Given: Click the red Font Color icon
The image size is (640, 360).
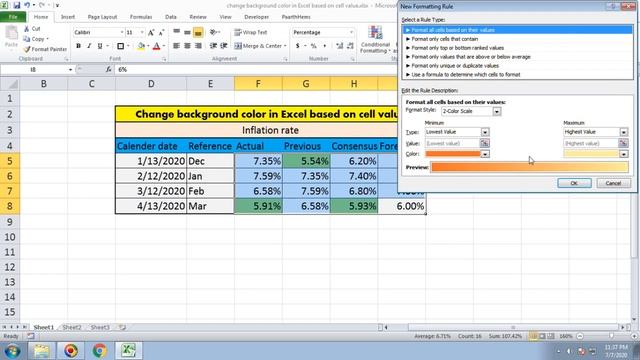Looking at the screenshot, I should pos(156,46).
